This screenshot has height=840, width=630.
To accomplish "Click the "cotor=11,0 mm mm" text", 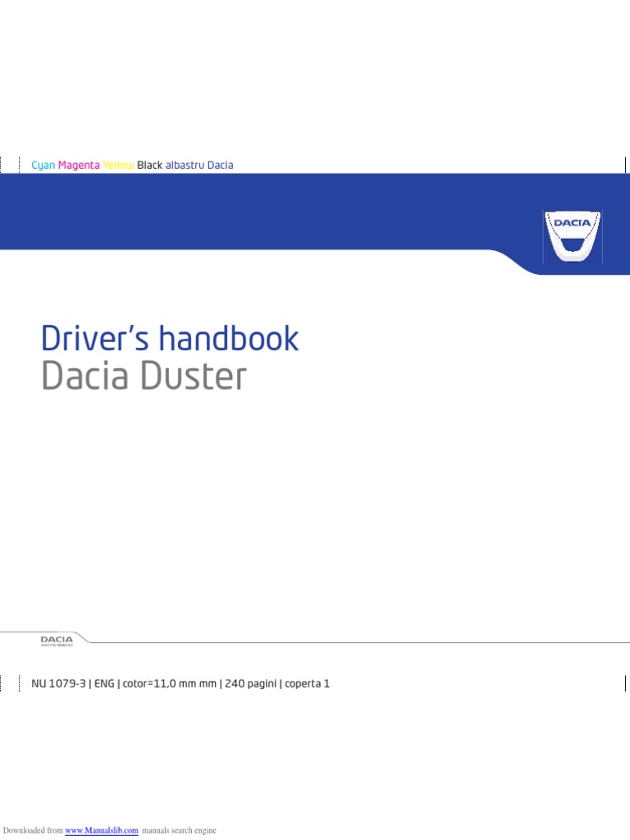I will (x=169, y=683).
